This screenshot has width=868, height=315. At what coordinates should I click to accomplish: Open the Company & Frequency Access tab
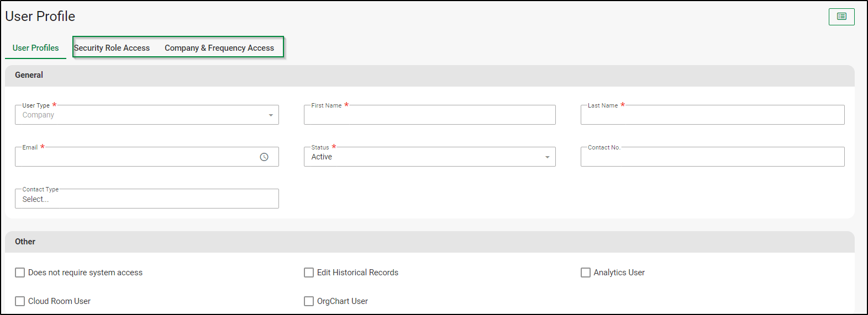pos(219,48)
